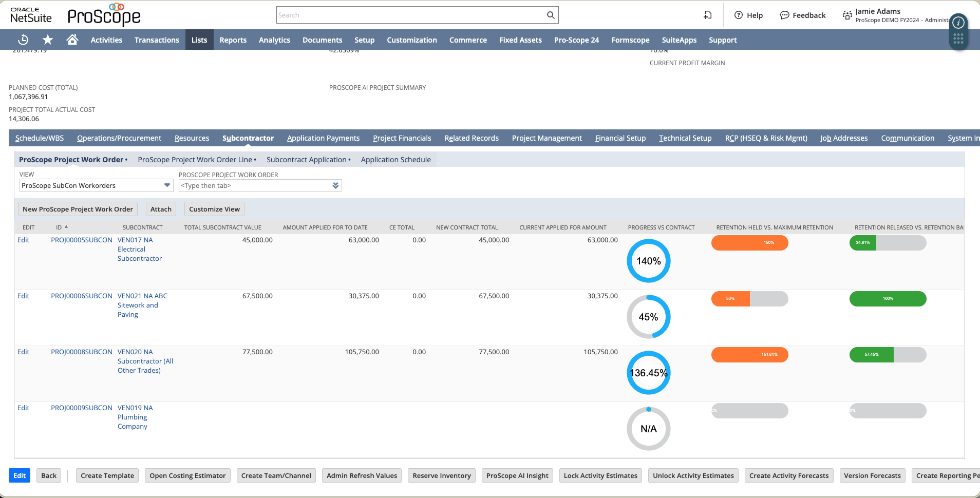980x498 pixels.
Task: Click the 140% progress ring
Action: coord(649,261)
